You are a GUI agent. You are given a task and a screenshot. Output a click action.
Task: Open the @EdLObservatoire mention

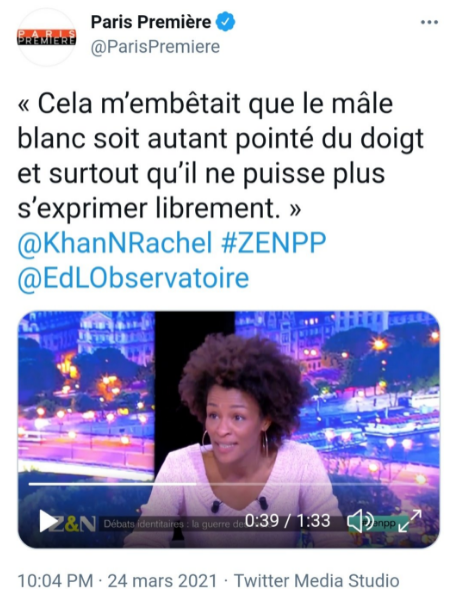[x=133, y=278]
